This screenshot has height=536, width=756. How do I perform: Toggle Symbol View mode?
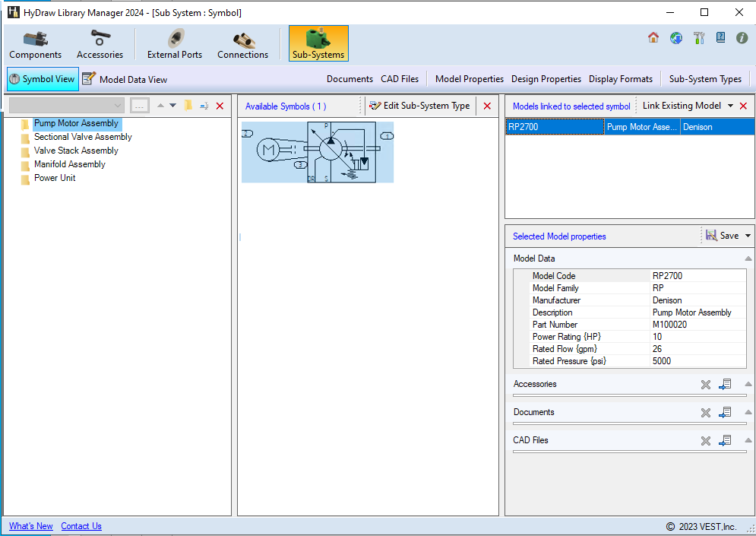click(43, 79)
